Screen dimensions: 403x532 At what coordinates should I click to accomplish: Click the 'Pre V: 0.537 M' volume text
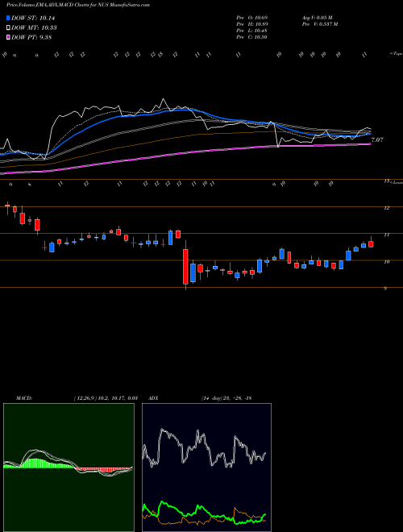pyautogui.click(x=320, y=23)
